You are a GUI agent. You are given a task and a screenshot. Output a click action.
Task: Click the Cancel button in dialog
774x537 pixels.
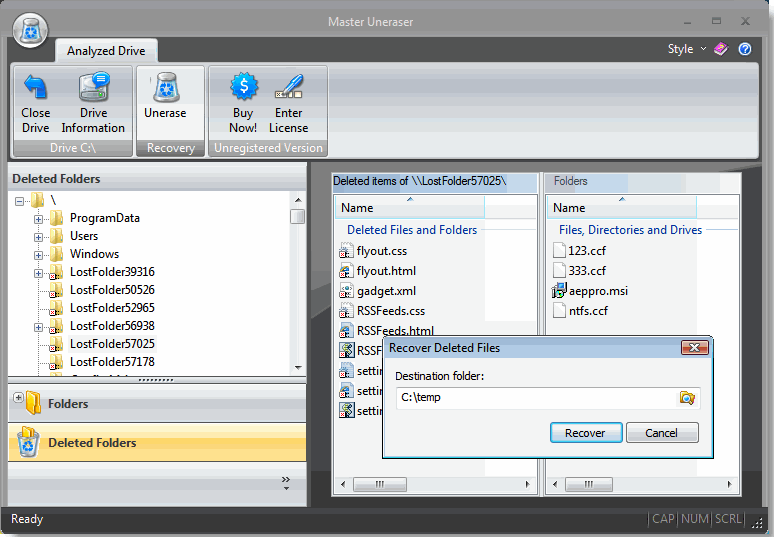662,433
